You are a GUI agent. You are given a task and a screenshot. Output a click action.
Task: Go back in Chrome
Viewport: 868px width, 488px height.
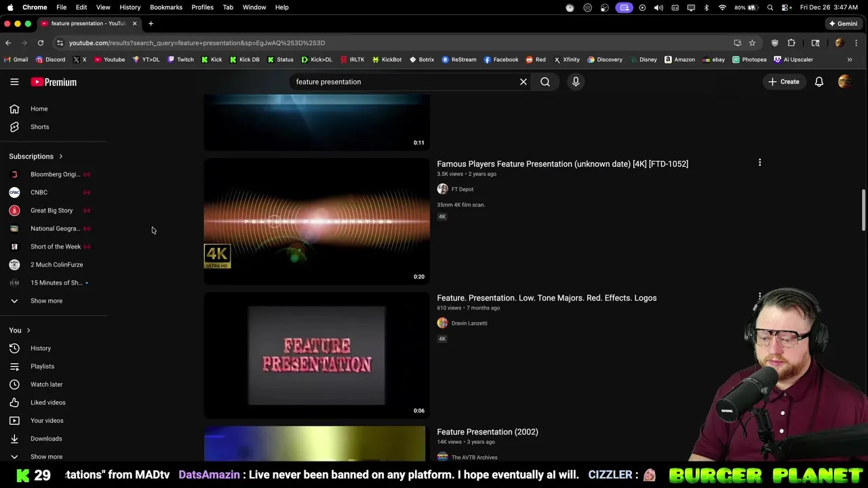pos(8,43)
